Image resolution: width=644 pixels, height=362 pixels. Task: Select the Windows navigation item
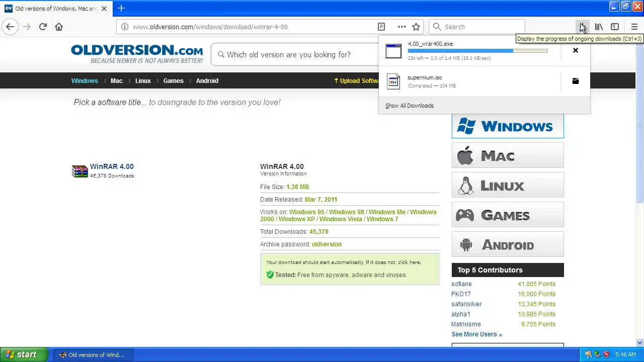tap(85, 80)
